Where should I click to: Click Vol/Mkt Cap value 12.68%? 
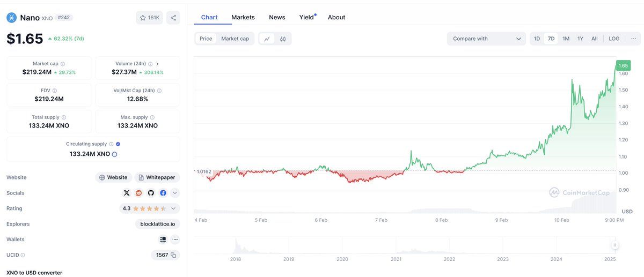(x=137, y=99)
